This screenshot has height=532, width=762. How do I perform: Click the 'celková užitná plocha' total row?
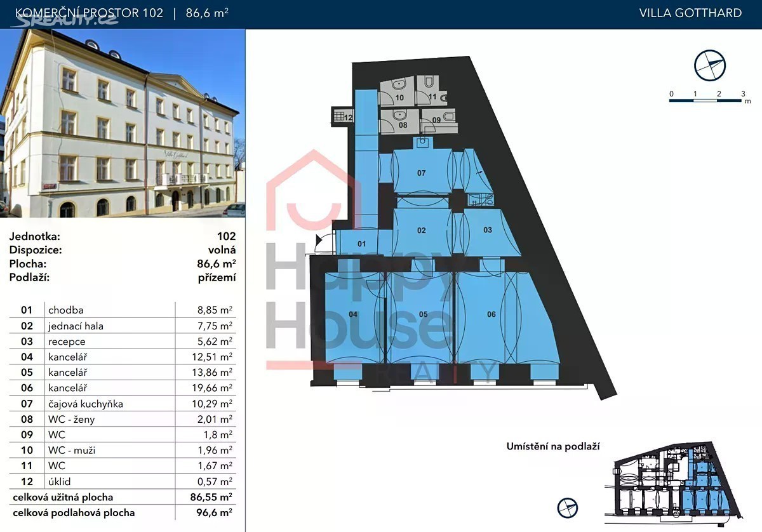point(123,497)
